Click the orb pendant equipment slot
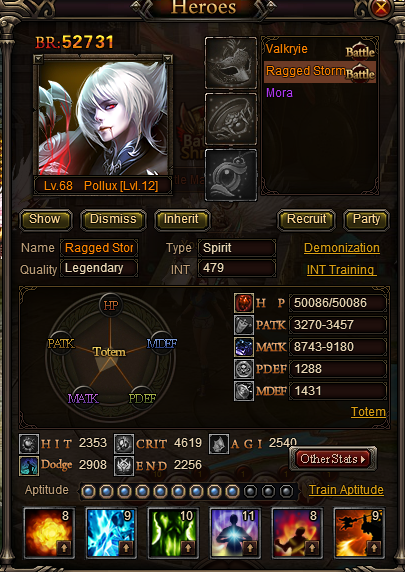The image size is (405, 572). (231, 175)
